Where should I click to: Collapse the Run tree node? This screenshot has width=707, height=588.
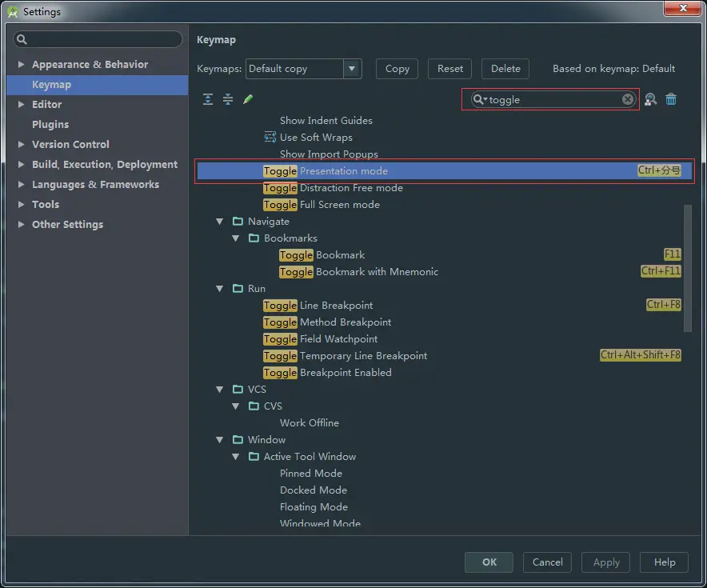220,289
